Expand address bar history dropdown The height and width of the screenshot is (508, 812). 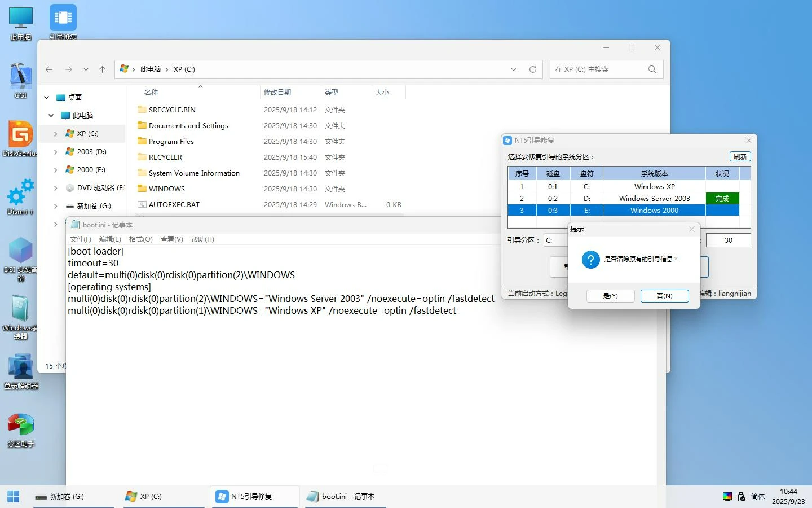[514, 69]
